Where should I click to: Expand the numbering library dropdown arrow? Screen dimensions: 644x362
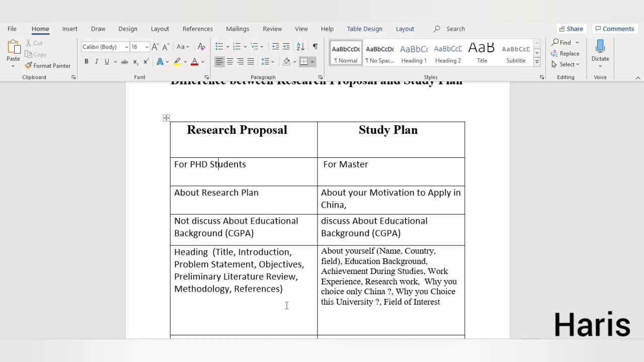tap(245, 47)
